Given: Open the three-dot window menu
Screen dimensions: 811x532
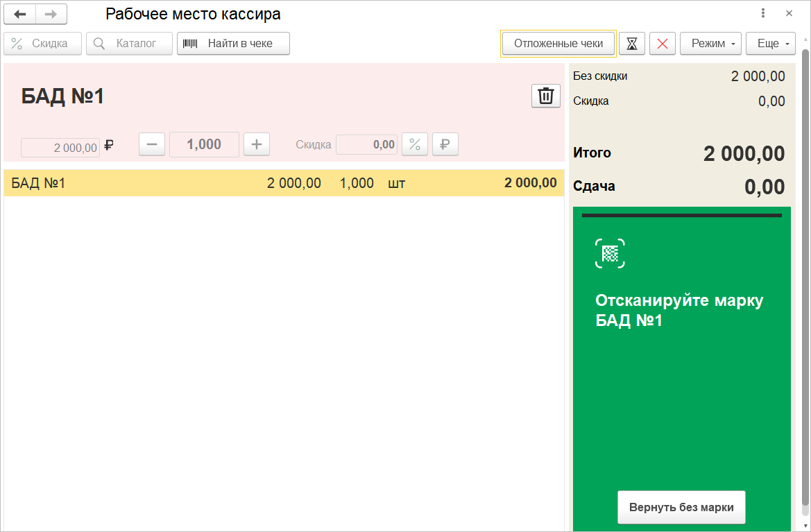Looking at the screenshot, I should click(763, 13).
